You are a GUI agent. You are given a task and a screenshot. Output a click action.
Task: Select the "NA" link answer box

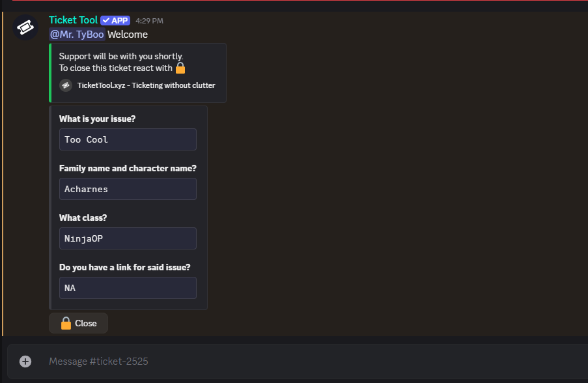pos(128,288)
